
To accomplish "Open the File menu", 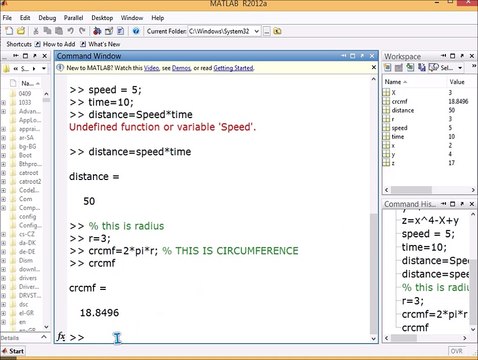I will coord(7,18).
